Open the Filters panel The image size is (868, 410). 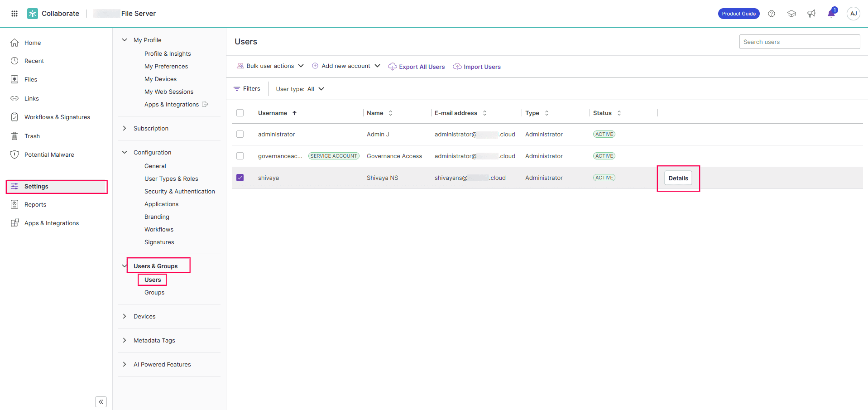pyautogui.click(x=247, y=89)
